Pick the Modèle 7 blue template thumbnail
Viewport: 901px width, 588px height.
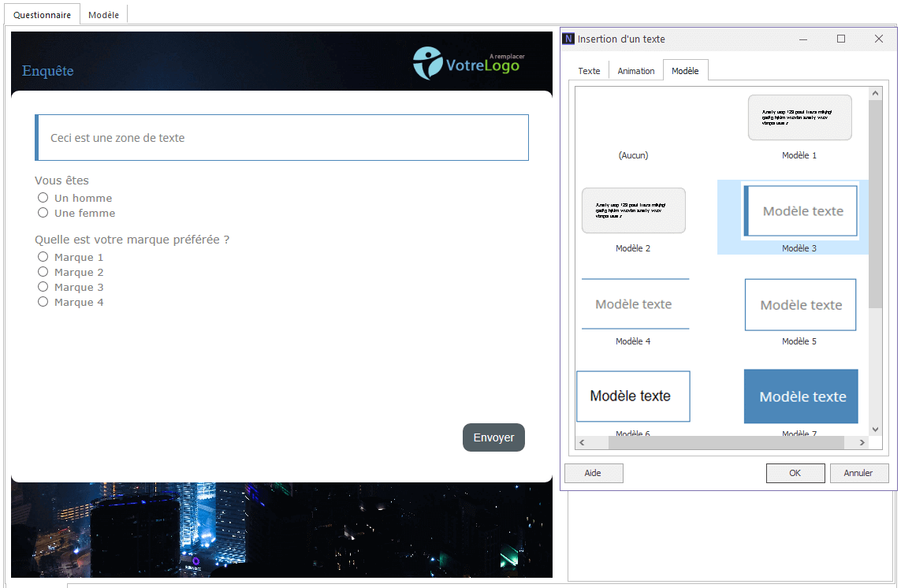point(801,396)
